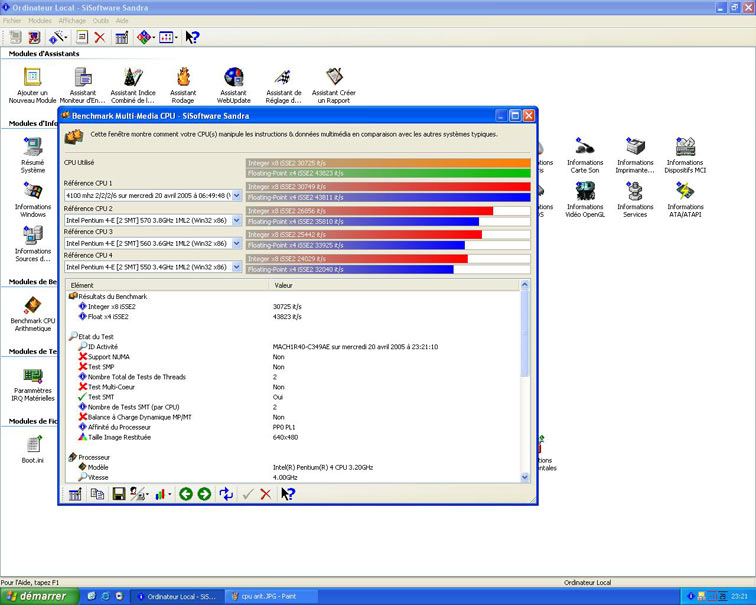This screenshot has width=756, height=605.
Task: Click save icon in benchmark toolbar
Action: (x=119, y=494)
